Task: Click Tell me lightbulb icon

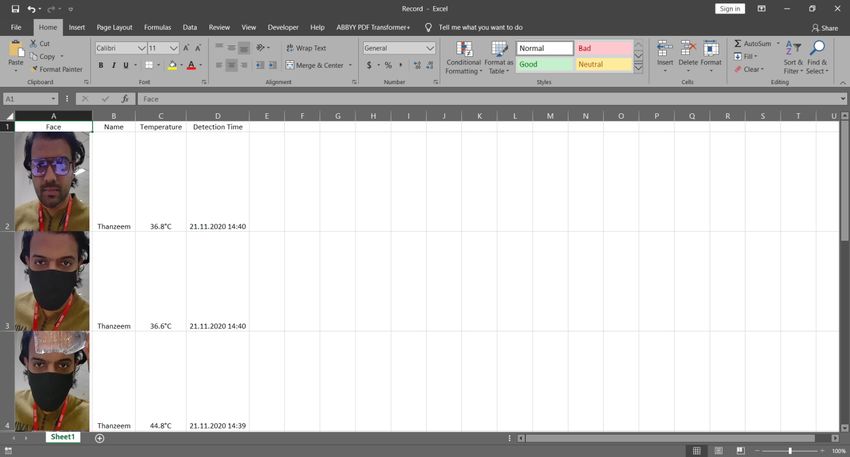Action: click(428, 27)
